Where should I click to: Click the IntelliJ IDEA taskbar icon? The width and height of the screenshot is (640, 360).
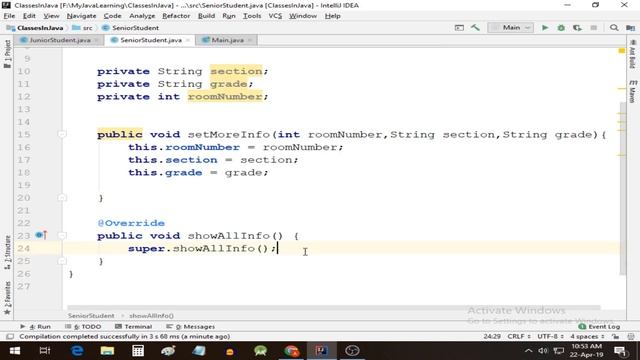322,351
